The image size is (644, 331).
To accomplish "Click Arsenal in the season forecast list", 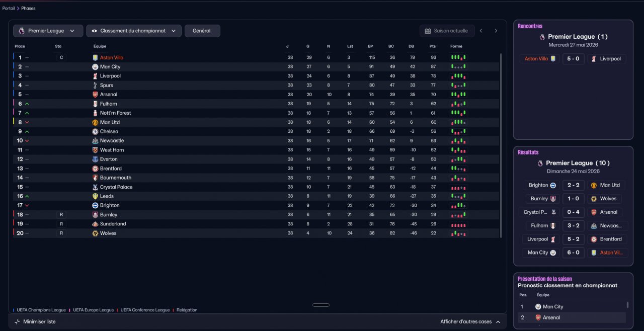I will pyautogui.click(x=551, y=317).
